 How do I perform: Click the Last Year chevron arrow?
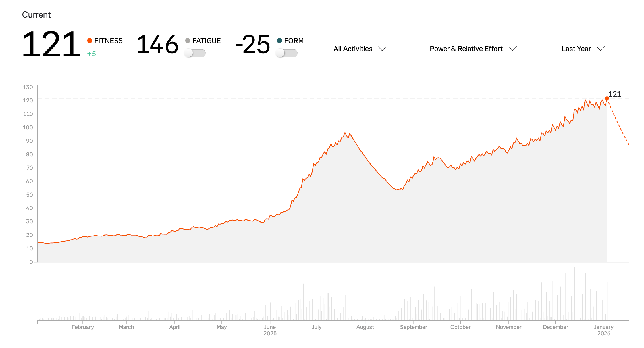click(601, 49)
